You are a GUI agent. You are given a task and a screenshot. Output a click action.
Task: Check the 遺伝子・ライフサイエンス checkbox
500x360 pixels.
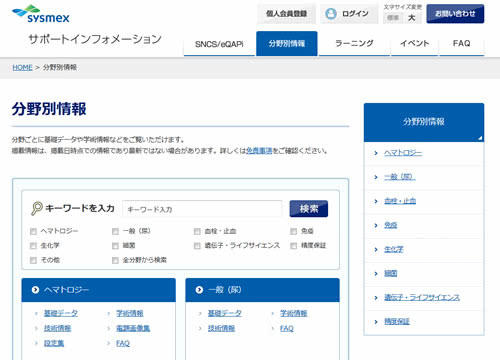pos(197,246)
